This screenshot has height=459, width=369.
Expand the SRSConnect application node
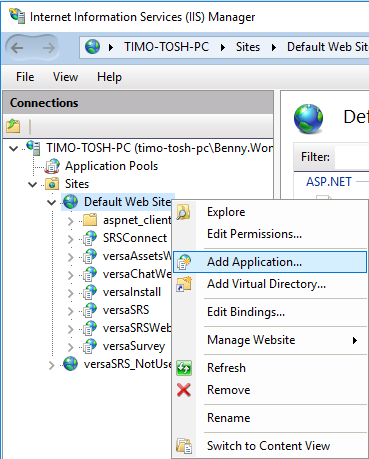(x=70, y=238)
